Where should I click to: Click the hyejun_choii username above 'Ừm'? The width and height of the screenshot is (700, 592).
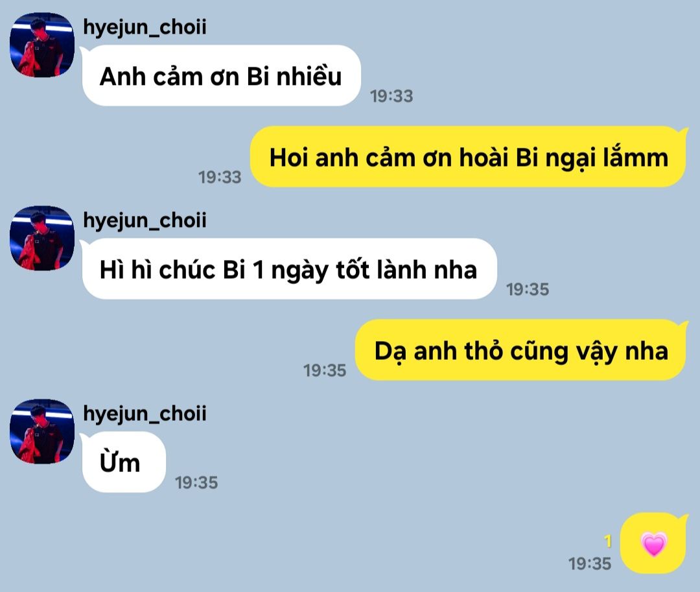point(145,414)
